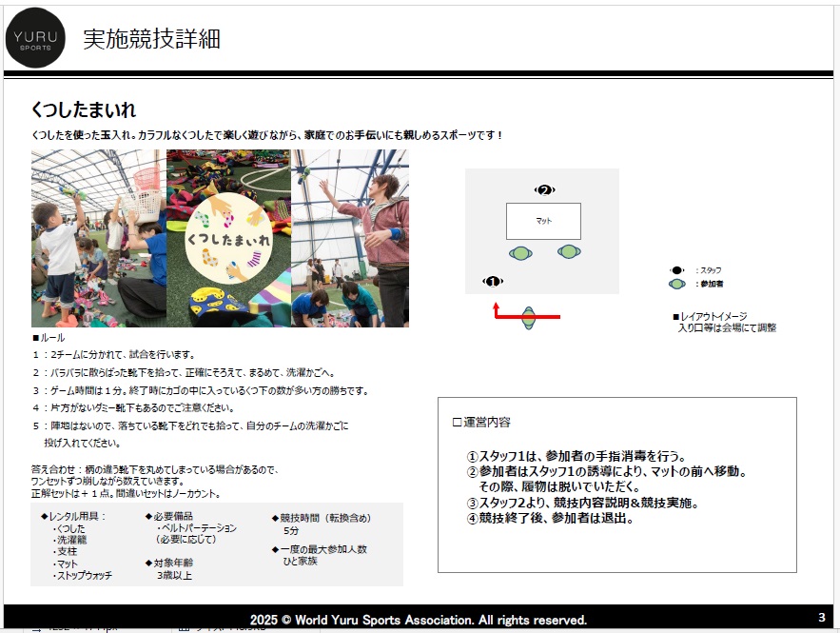Click the right green participant icon below the mat
The width and height of the screenshot is (840, 633).
[568, 252]
